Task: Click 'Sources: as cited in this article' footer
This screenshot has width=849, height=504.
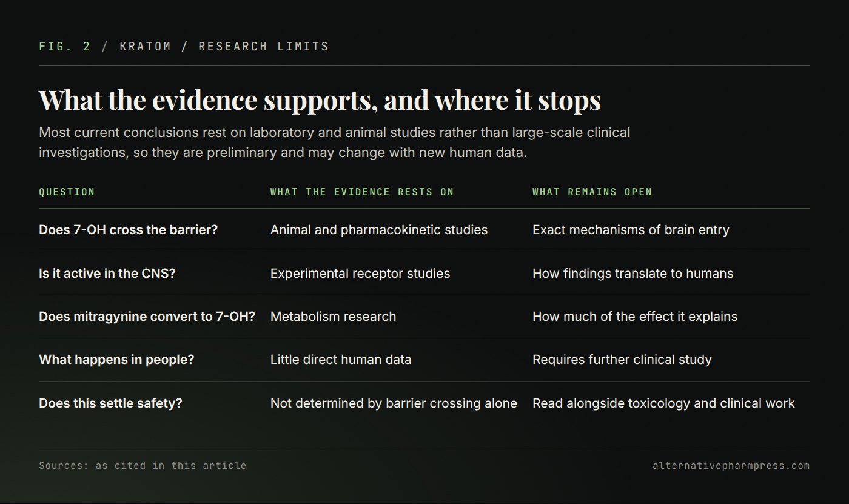Action: pyautogui.click(x=143, y=466)
